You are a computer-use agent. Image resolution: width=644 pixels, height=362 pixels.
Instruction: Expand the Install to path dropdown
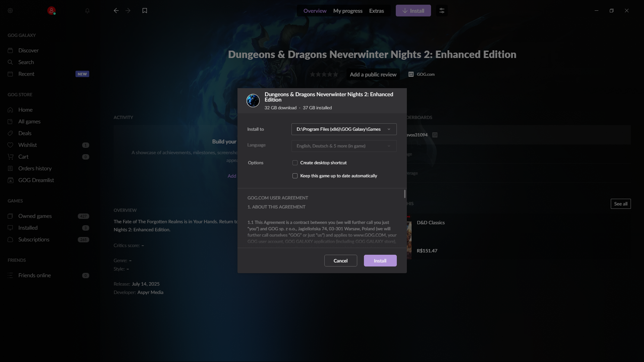[x=344, y=129]
